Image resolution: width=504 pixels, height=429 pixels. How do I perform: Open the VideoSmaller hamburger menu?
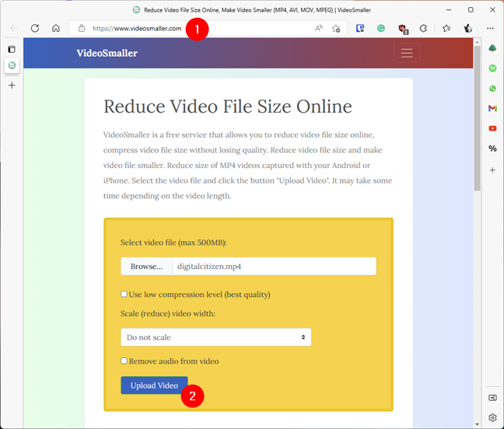[407, 53]
